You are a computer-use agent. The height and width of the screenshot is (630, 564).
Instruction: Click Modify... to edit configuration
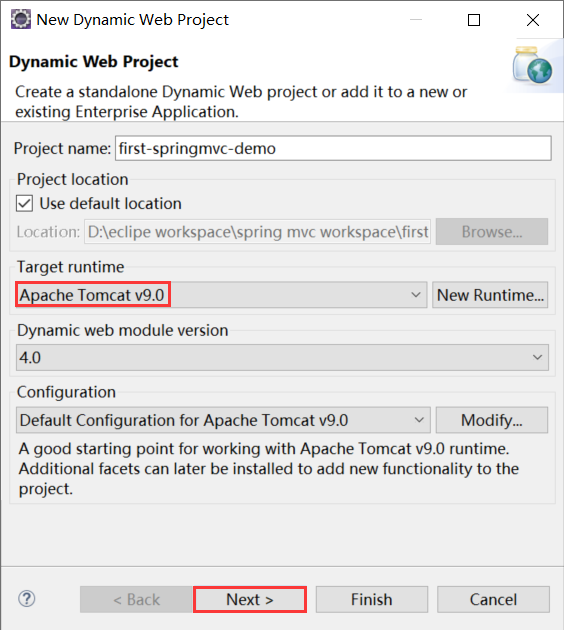point(492,420)
